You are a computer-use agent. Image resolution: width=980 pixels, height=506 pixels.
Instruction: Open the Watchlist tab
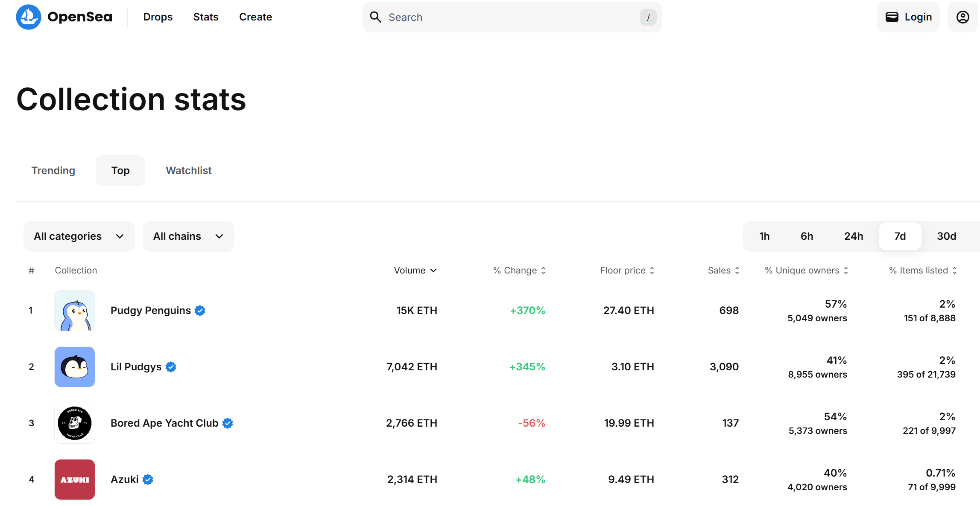tap(189, 171)
